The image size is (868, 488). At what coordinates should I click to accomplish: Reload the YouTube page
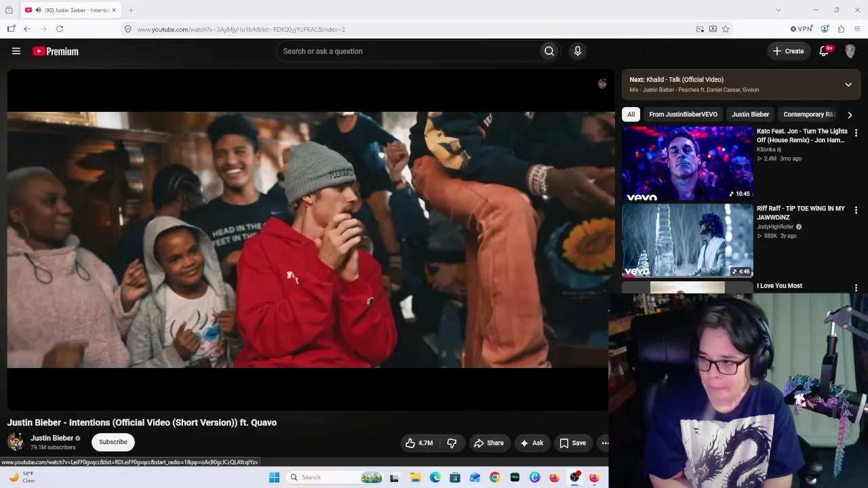click(x=60, y=29)
